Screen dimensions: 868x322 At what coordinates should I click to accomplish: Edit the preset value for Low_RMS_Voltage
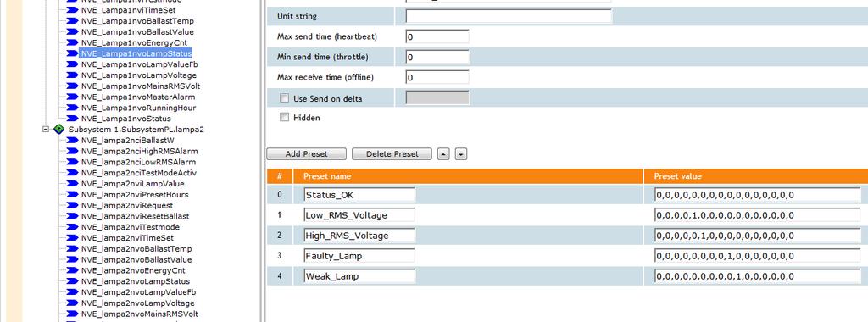(757, 215)
